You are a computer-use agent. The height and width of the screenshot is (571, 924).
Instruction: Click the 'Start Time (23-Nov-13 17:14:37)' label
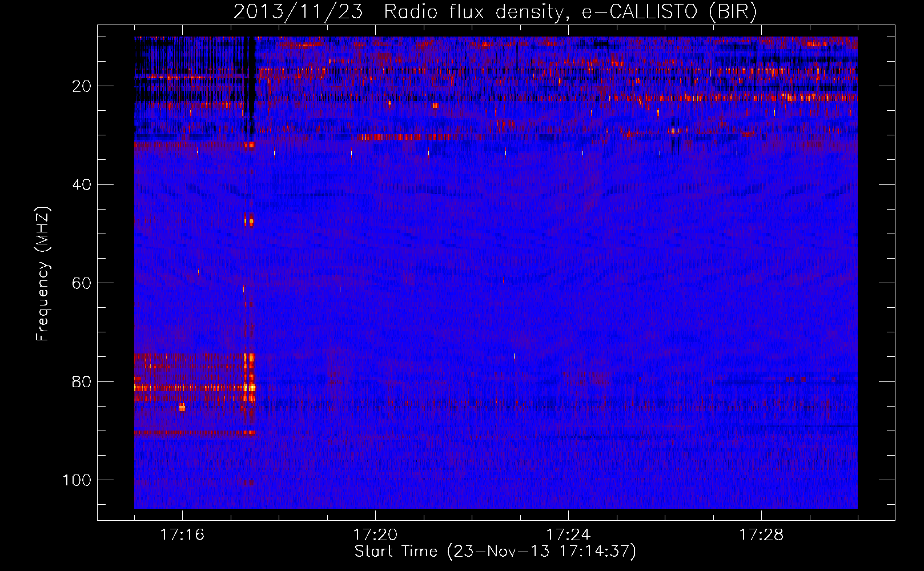click(495, 552)
